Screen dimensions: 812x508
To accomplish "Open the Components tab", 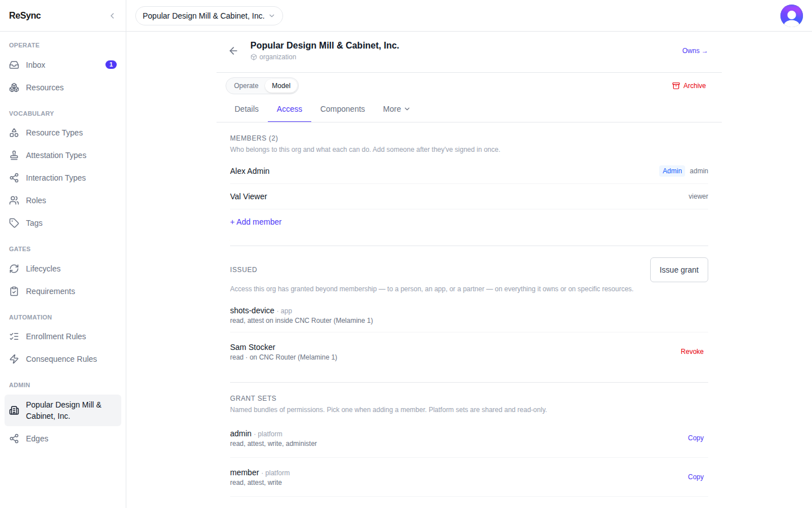I will [x=342, y=109].
